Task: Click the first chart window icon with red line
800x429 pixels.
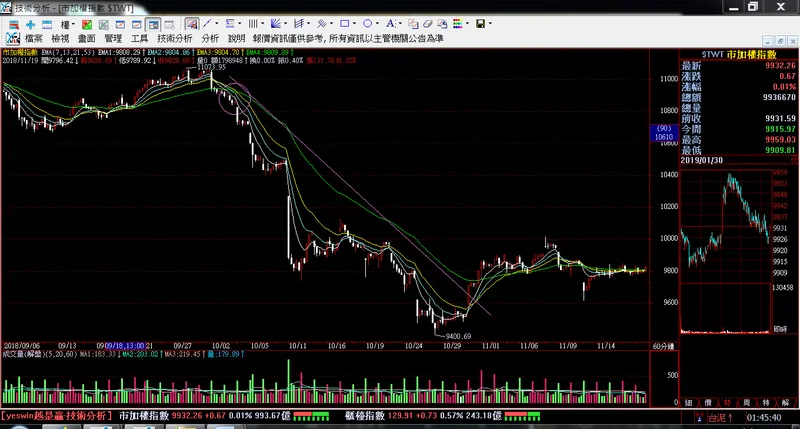Action: pos(120,24)
